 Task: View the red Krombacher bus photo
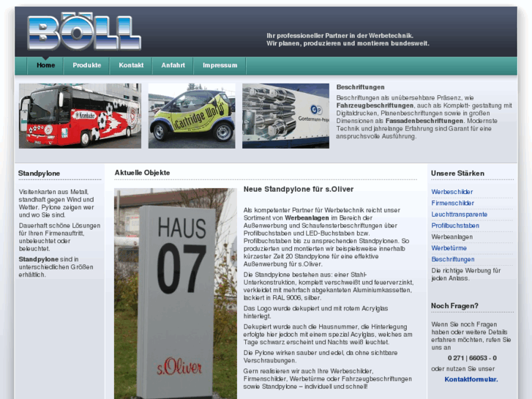coord(80,116)
